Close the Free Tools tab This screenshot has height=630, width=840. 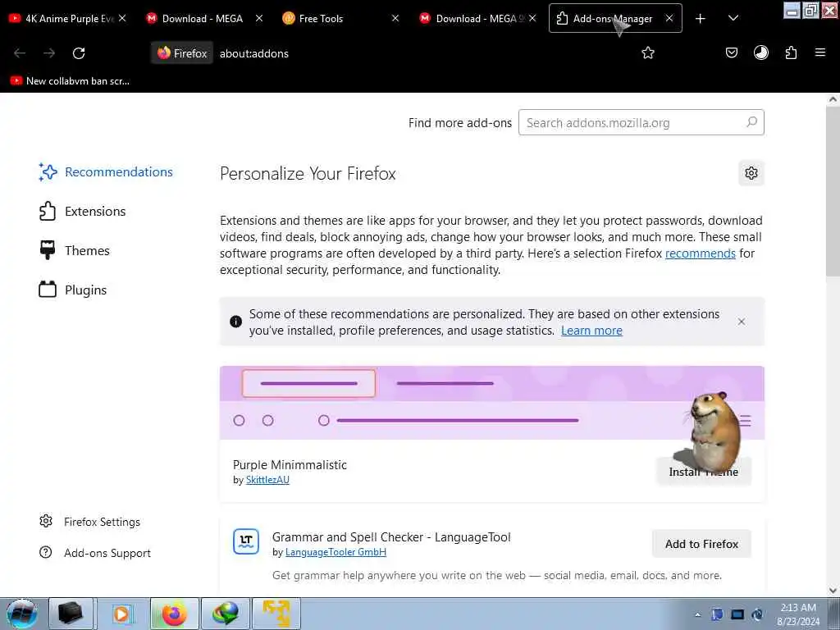395,18
